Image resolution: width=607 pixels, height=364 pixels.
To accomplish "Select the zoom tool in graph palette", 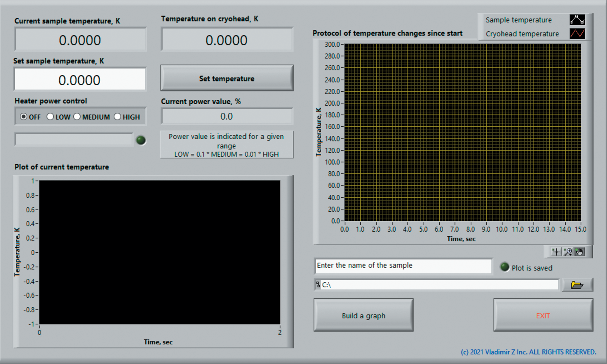I will [x=568, y=252].
